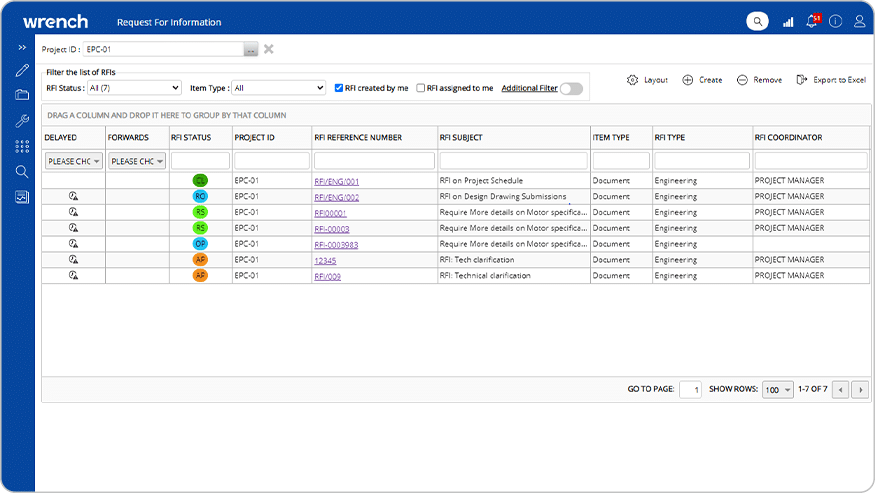Click the Wrench logo

coord(55,22)
